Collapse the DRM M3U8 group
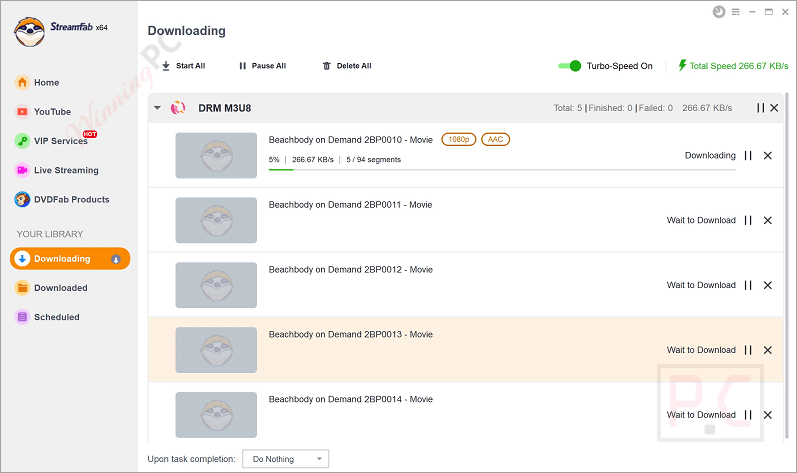The image size is (797, 473). [x=157, y=108]
